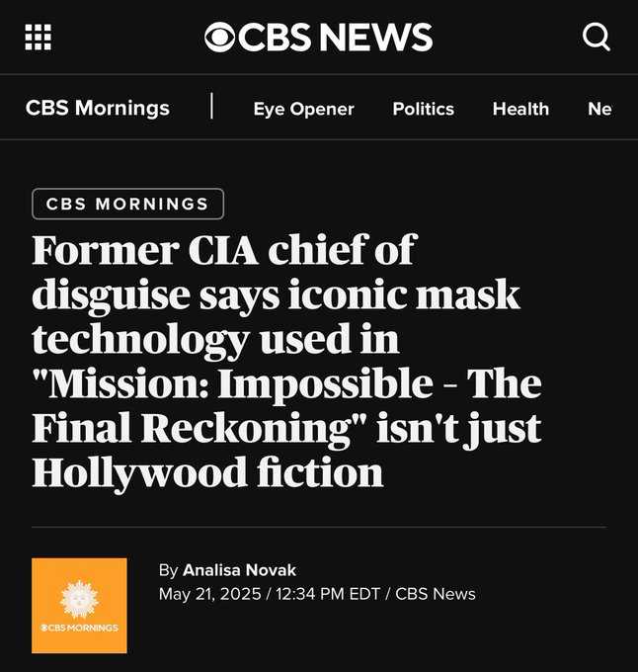This screenshot has width=638, height=672.
Task: Click the quoted Mission: Impossible title in headline
Action: click(286, 383)
